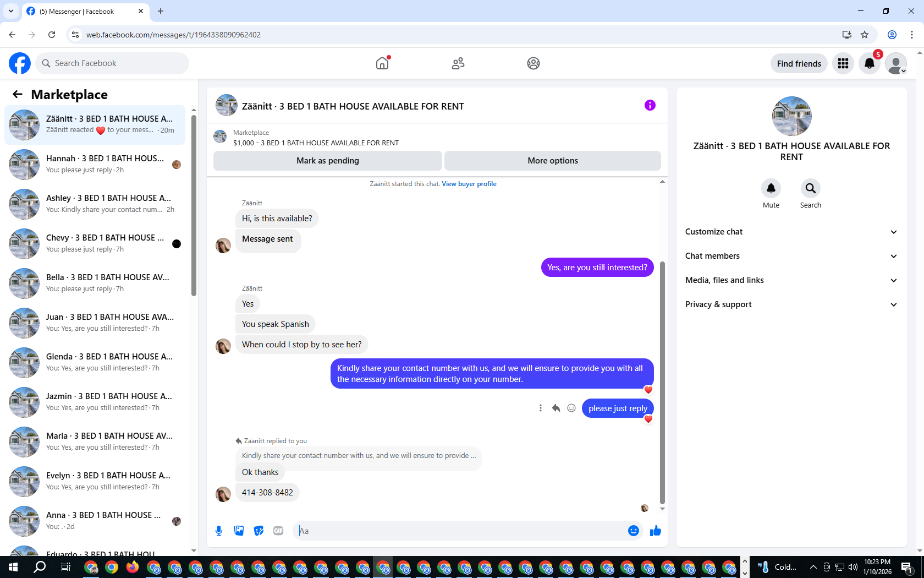Click the conversation list scrollbar
This screenshot has height=578, width=924.
pyautogui.click(x=194, y=205)
